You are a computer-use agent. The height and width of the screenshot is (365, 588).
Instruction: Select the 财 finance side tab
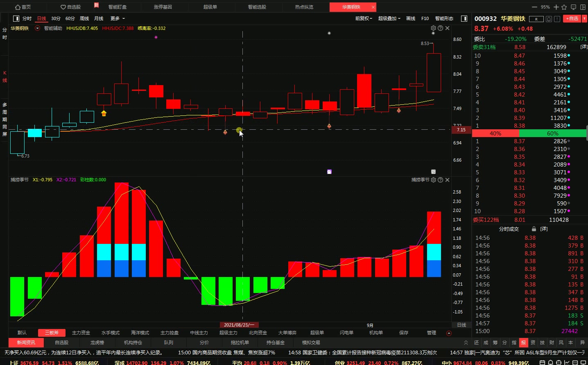[x=552, y=342]
